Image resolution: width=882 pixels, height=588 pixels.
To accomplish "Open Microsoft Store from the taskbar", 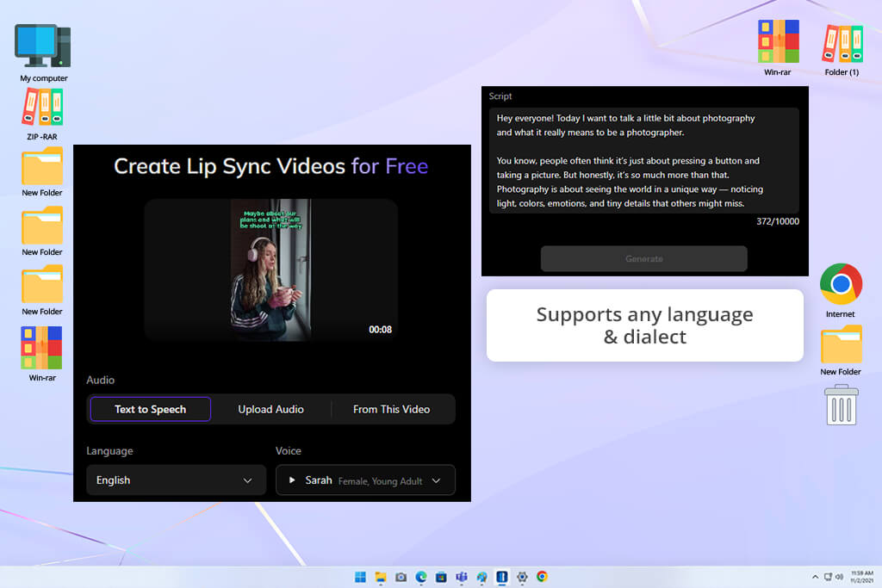I will click(x=441, y=577).
